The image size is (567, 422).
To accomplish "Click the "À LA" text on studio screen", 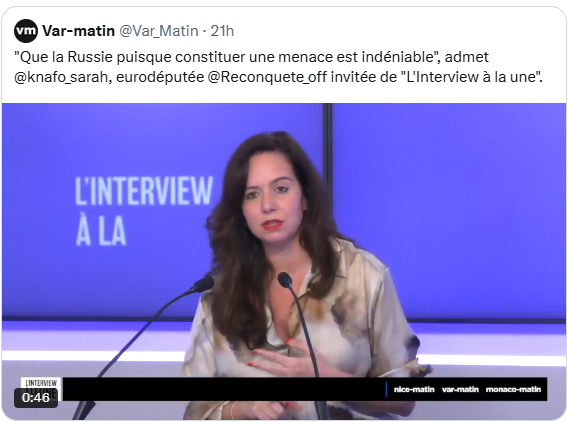I will point(101,231).
